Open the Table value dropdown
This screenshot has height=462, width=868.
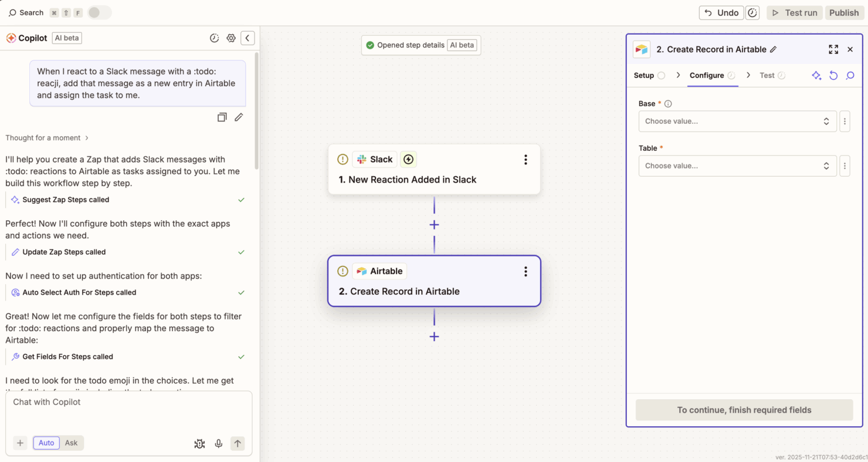[x=737, y=166]
